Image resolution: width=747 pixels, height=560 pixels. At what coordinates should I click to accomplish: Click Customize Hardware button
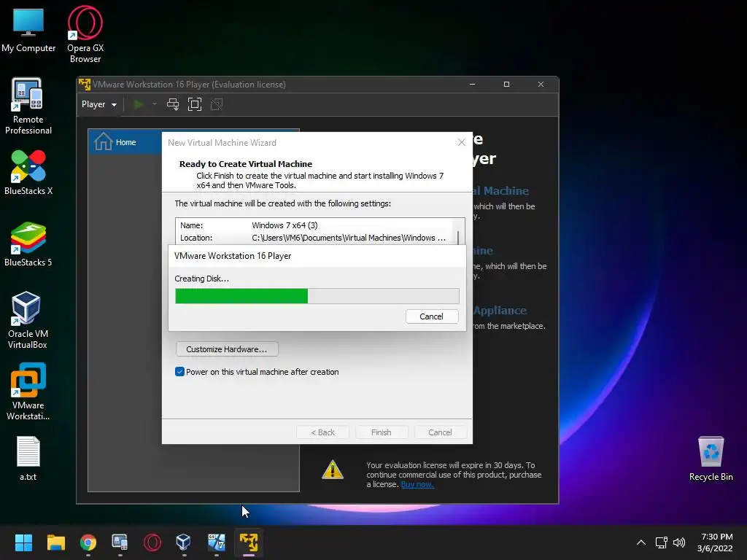pos(227,349)
